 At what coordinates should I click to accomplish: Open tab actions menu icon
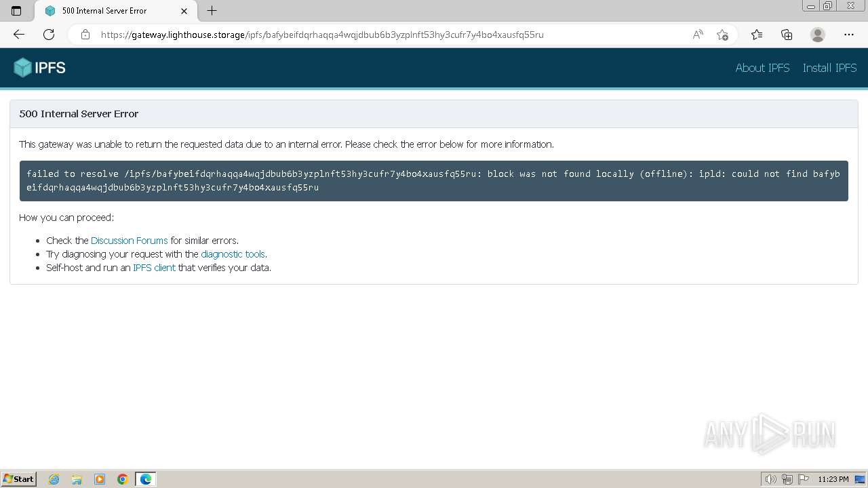(16, 11)
